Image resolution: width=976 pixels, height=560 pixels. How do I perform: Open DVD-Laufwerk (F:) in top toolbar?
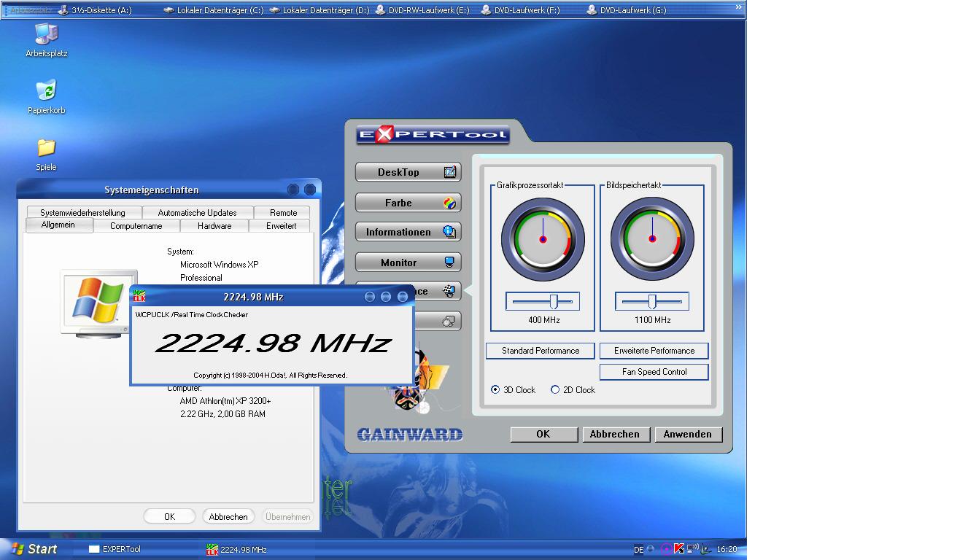click(520, 10)
